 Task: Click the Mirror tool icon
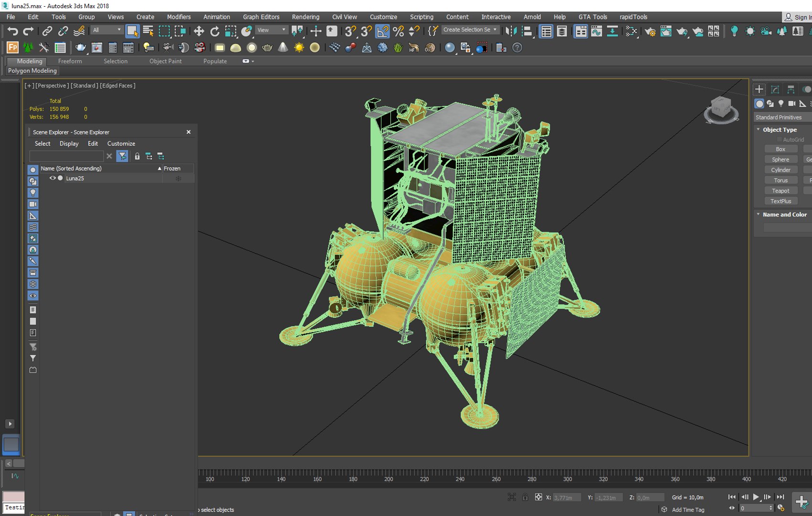(511, 31)
